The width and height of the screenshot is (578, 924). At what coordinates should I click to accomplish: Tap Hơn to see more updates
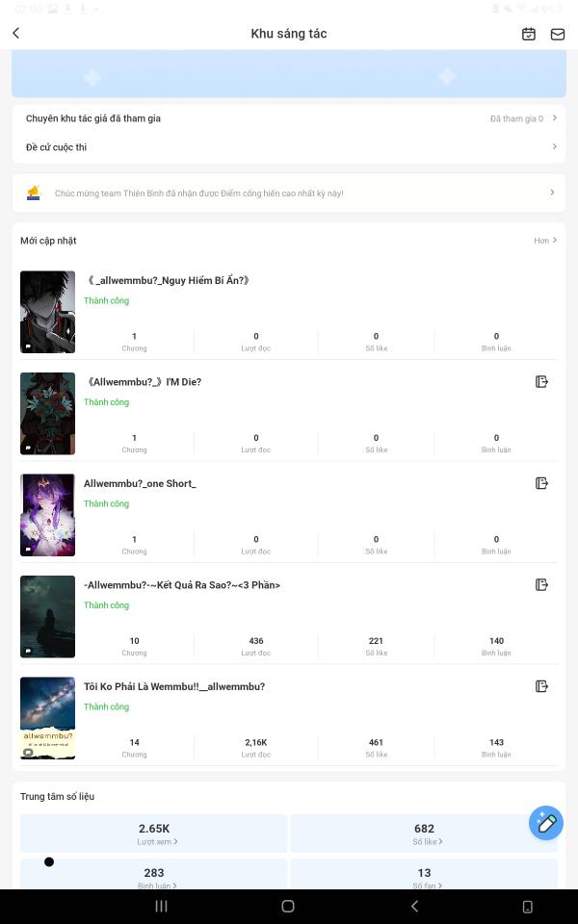point(545,241)
